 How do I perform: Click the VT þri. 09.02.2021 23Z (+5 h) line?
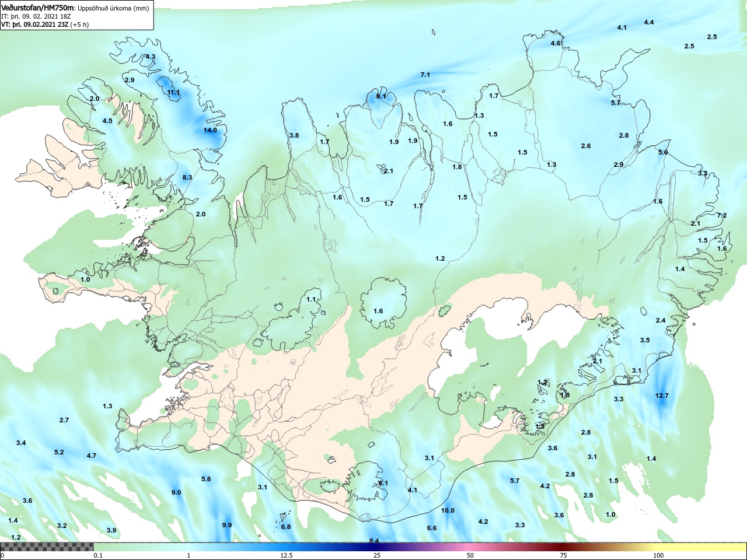tap(45, 24)
